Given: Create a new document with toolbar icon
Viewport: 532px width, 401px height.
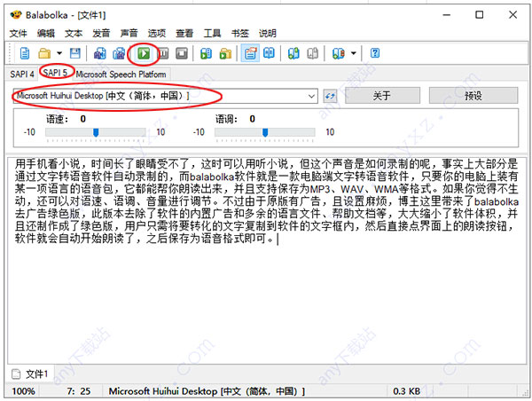Looking at the screenshot, I should point(25,53).
